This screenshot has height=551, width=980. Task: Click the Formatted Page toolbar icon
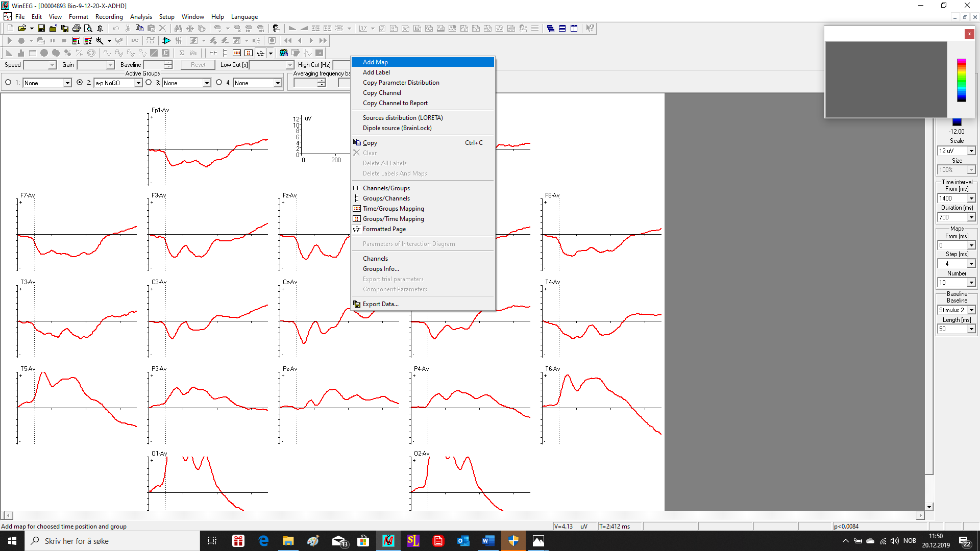(x=260, y=53)
